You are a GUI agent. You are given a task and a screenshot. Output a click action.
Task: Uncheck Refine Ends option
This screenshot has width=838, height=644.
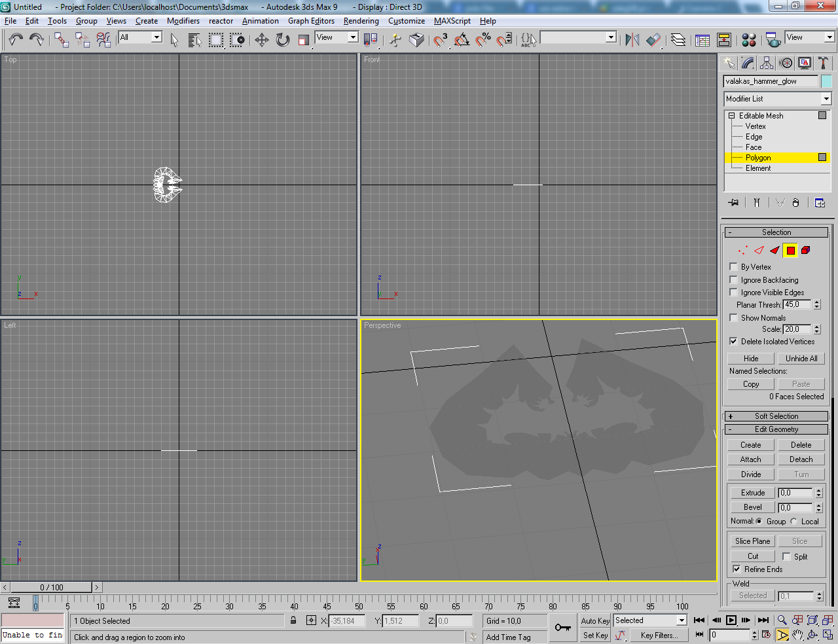[737, 569]
